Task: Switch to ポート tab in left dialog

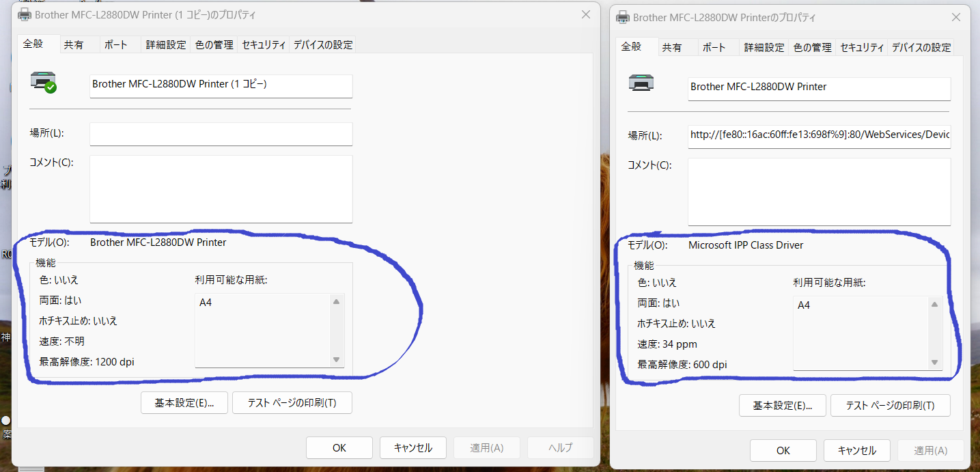Action: (x=115, y=45)
